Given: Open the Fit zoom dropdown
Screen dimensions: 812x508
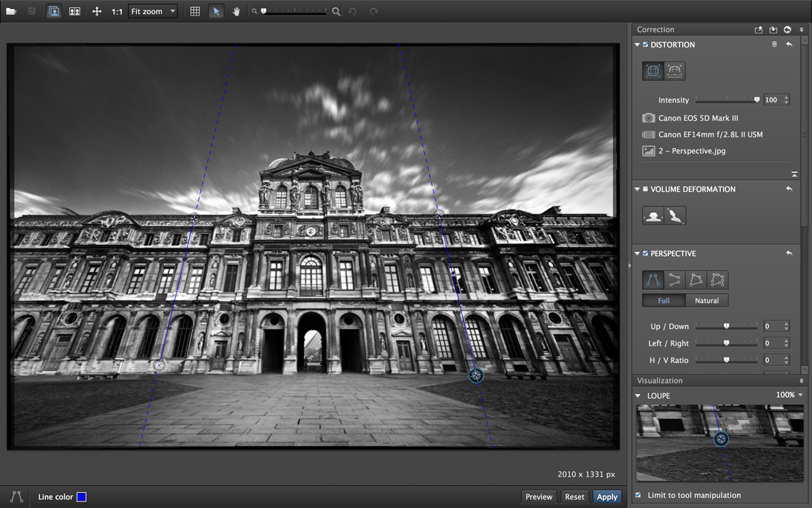Looking at the screenshot, I should [x=152, y=12].
